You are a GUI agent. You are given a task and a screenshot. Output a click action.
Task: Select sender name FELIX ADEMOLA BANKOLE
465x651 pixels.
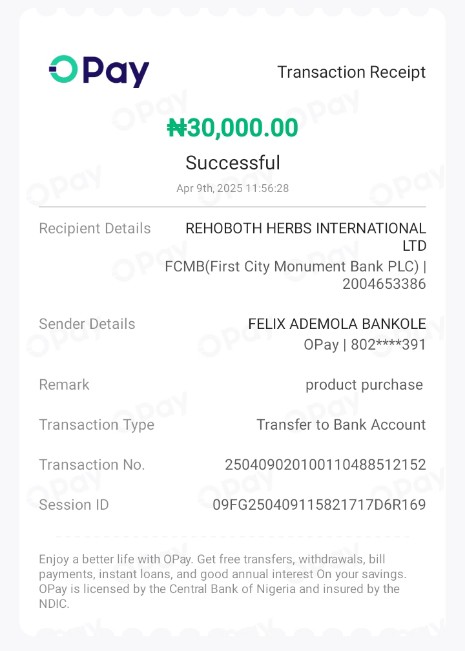coord(337,324)
